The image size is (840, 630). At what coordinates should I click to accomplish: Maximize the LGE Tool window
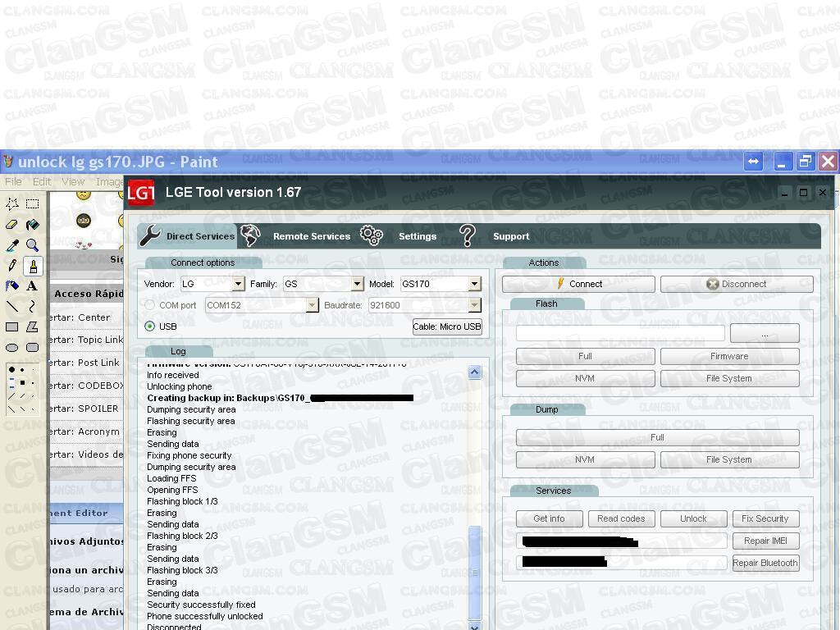803,192
